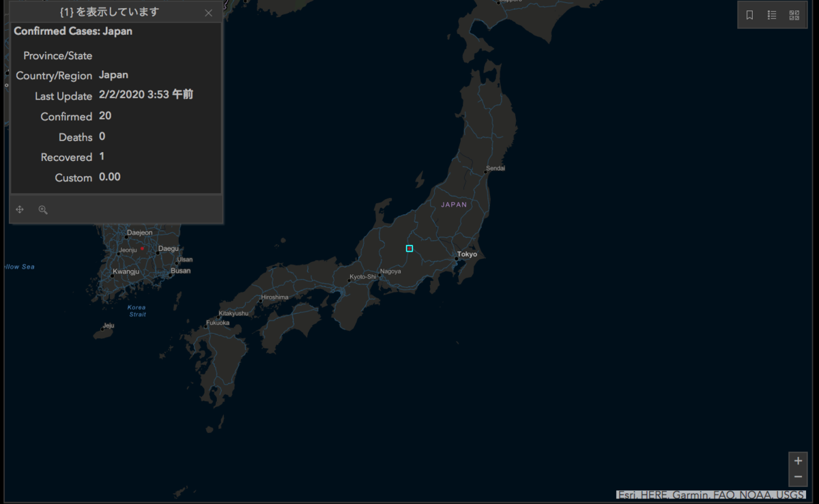
Task: Click the Busan city label
Action: [180, 271]
